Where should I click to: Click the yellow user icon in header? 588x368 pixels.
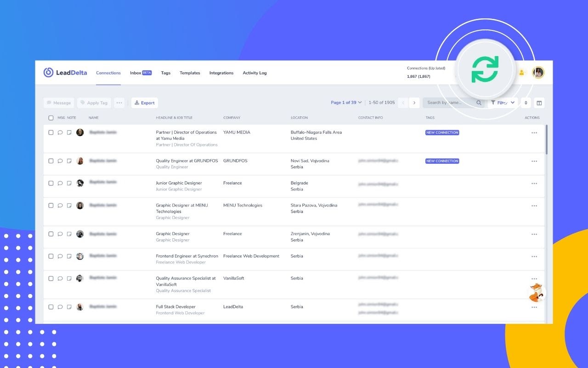521,73
